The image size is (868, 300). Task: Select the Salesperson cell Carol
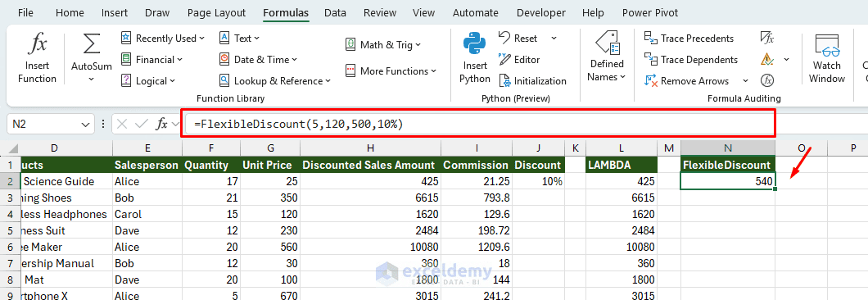147,214
